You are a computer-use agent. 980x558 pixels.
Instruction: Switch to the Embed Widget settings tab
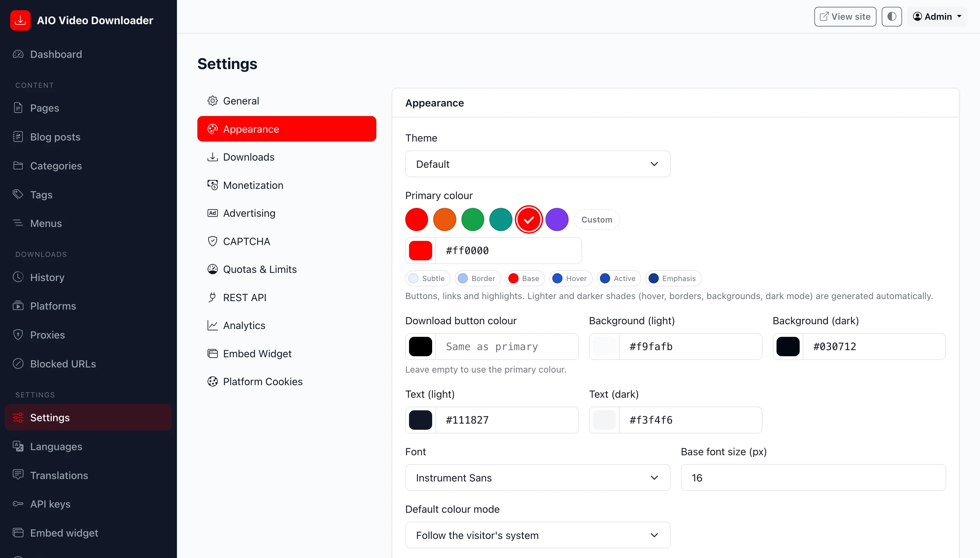click(287, 354)
